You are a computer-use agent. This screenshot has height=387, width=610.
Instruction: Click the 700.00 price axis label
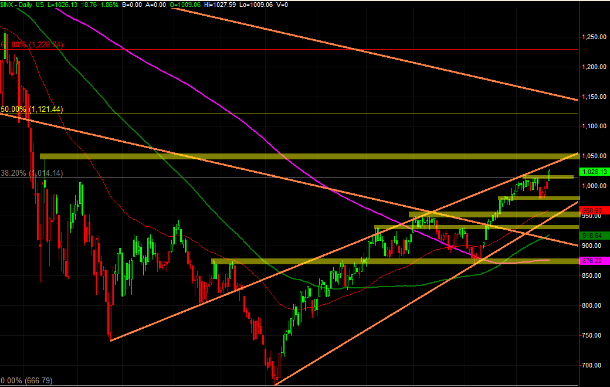[x=597, y=365]
